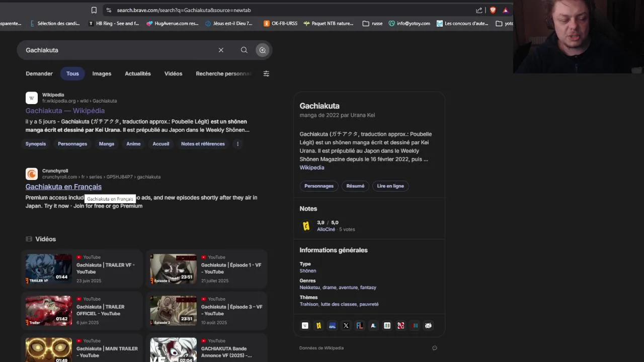Switch to the Vidéos tab
This screenshot has height=362, width=644.
(x=173, y=73)
